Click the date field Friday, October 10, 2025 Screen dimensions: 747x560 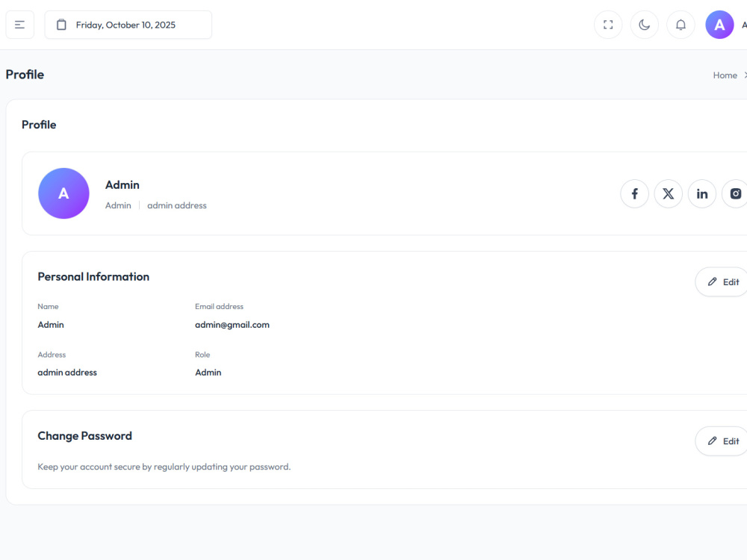pos(128,25)
